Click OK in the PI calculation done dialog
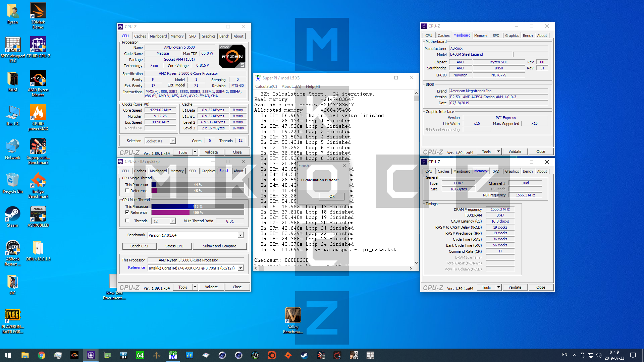Screen dimensions: 644x362 click(332, 196)
